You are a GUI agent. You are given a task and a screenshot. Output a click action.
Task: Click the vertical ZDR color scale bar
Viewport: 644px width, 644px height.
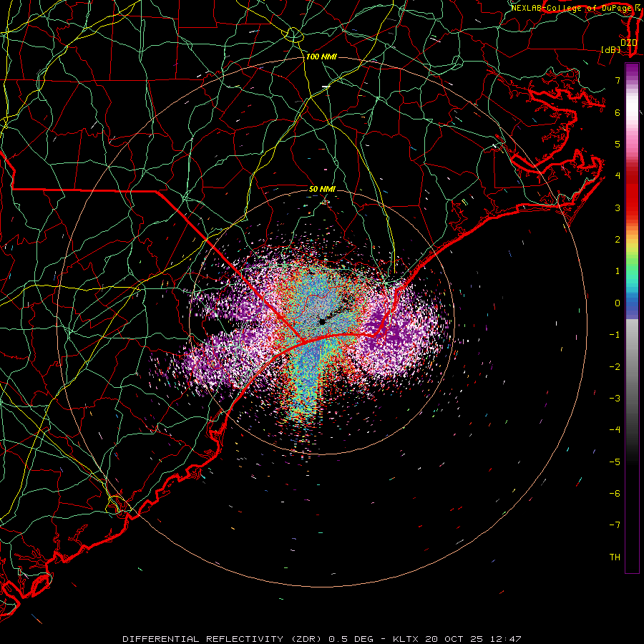coord(632,318)
